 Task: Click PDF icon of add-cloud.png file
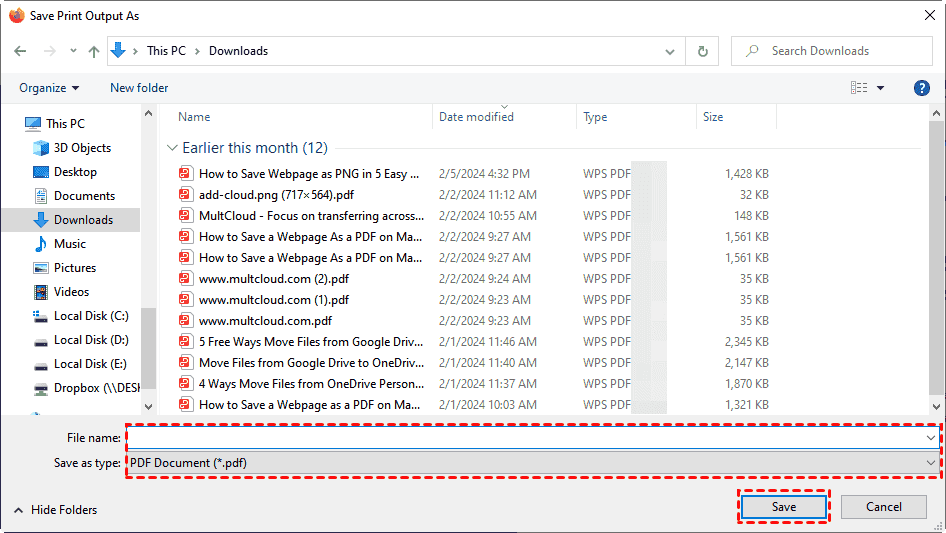[185, 194]
